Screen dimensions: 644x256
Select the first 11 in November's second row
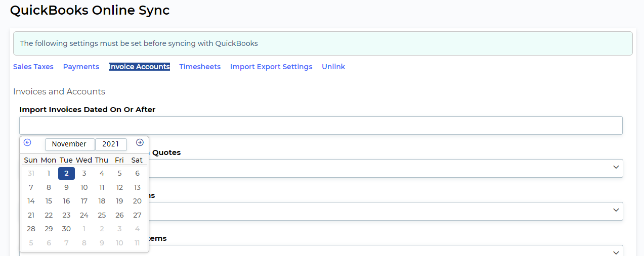tap(102, 187)
